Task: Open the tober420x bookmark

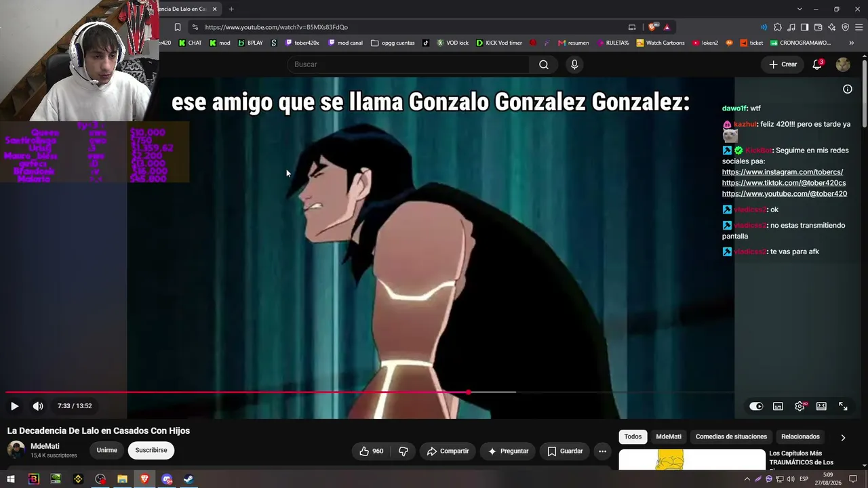Action: (x=302, y=43)
